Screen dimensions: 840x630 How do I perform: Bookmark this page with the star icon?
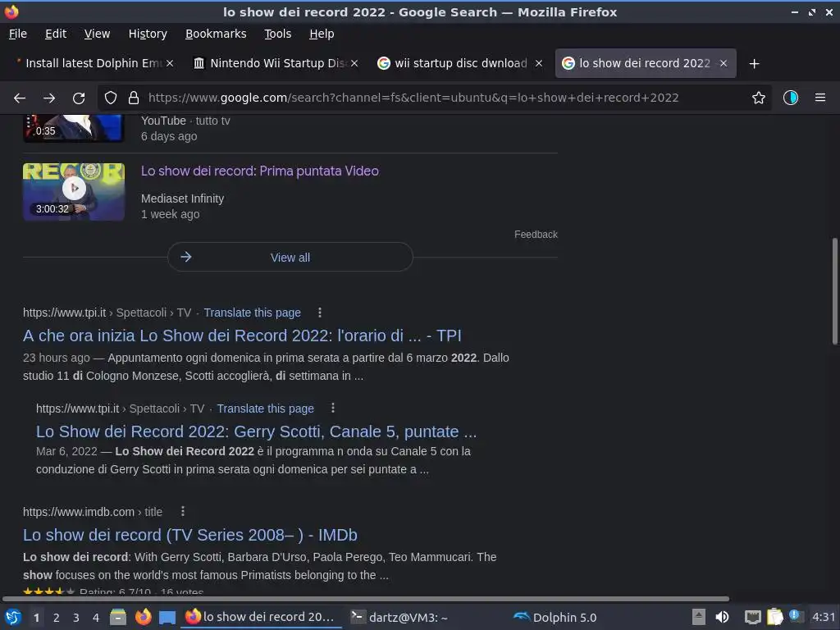pos(759,98)
